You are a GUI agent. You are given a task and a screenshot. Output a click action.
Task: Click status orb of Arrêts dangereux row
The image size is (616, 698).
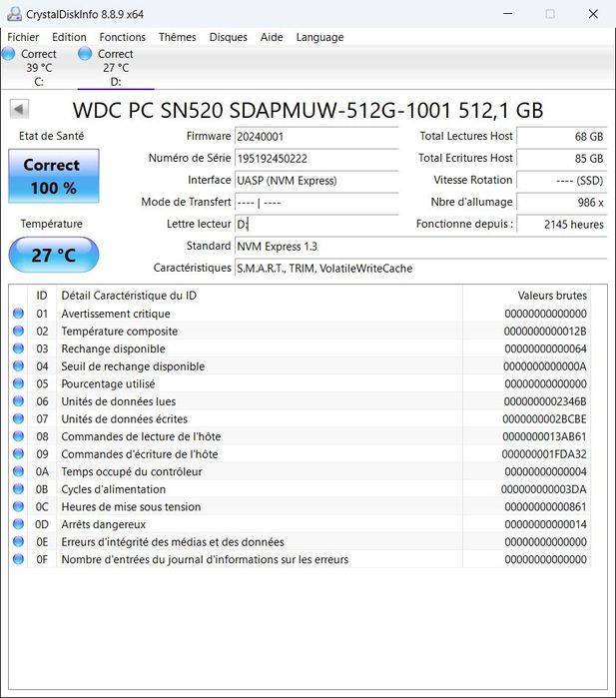[x=18, y=524]
